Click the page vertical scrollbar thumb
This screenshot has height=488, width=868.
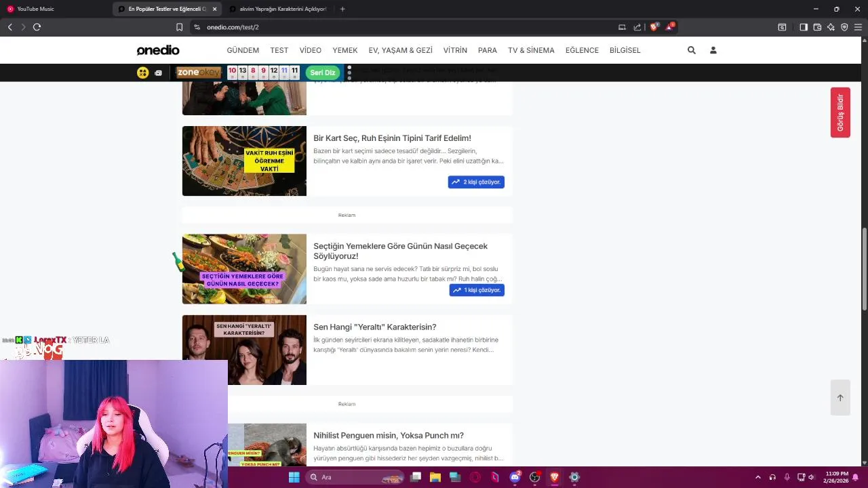864,268
